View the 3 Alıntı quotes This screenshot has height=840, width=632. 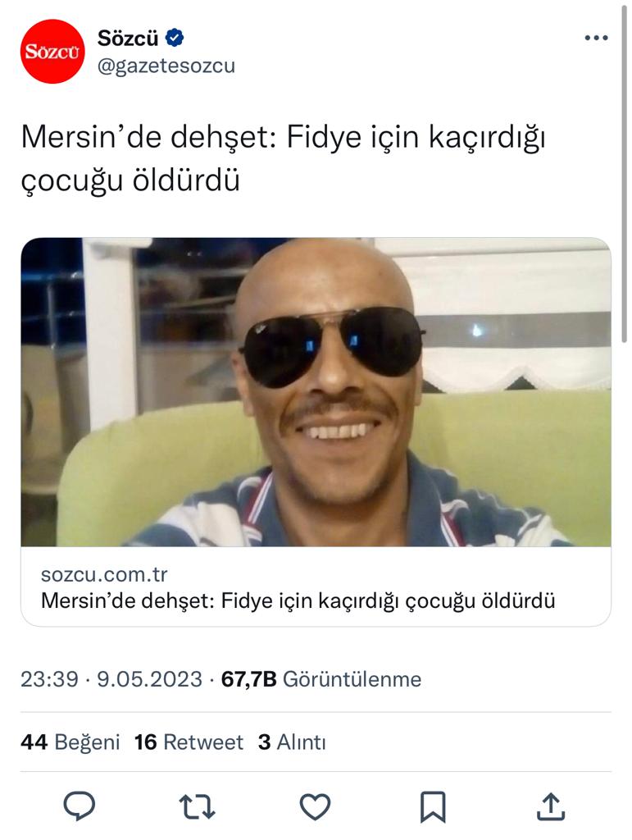[x=292, y=742]
